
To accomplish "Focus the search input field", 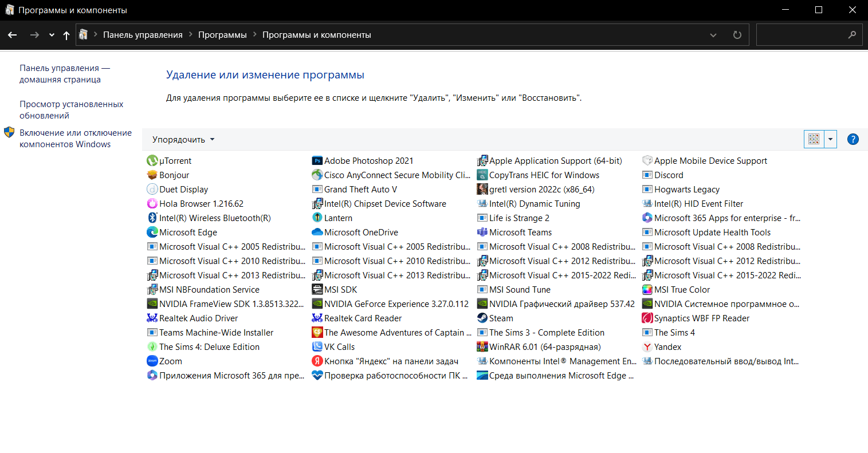I will (x=801, y=35).
